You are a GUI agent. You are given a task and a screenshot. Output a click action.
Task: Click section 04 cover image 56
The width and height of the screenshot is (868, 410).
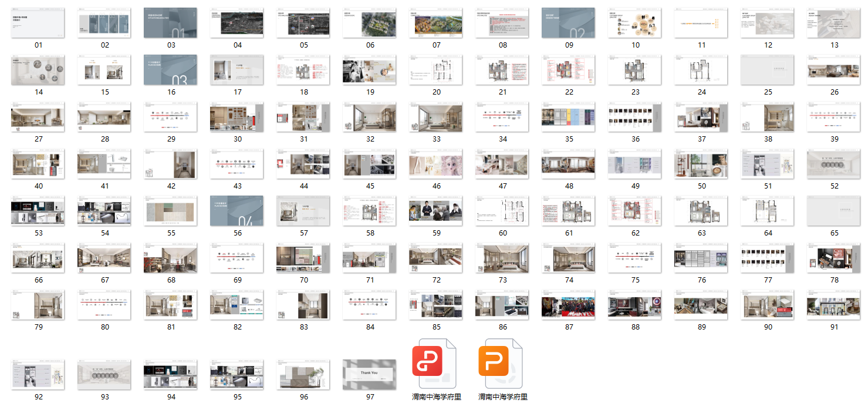pos(237,211)
